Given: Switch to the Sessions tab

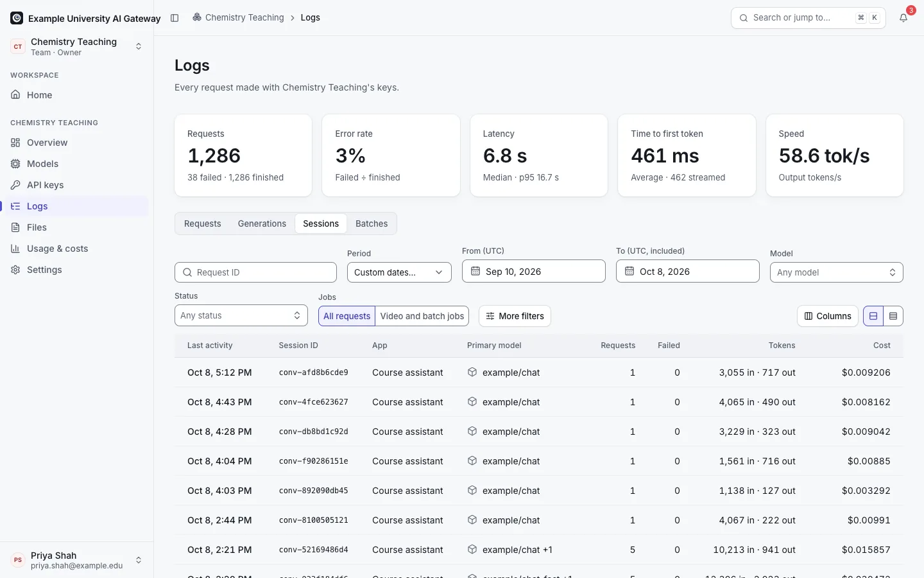Looking at the screenshot, I should [x=321, y=223].
